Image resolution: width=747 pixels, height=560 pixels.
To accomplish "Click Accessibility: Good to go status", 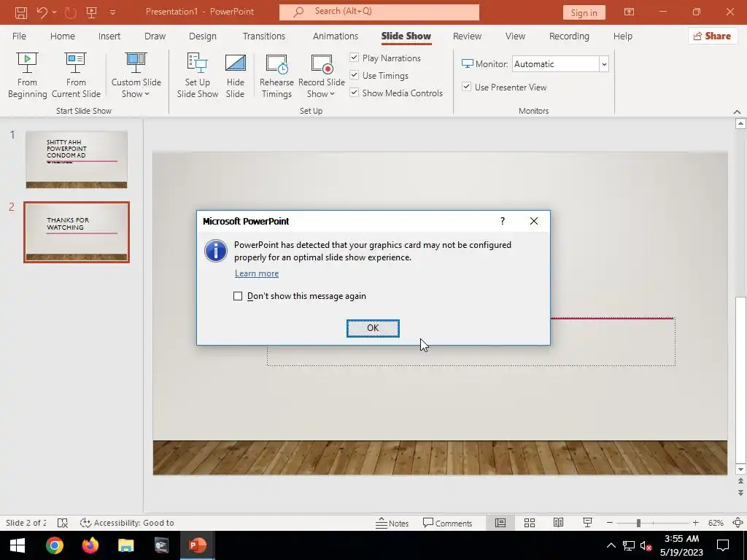I will click(x=127, y=523).
